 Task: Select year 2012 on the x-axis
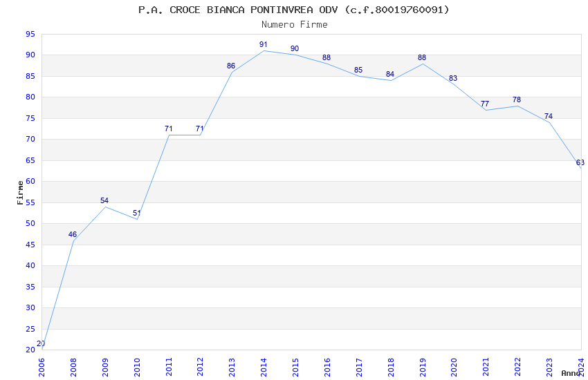[x=200, y=367]
